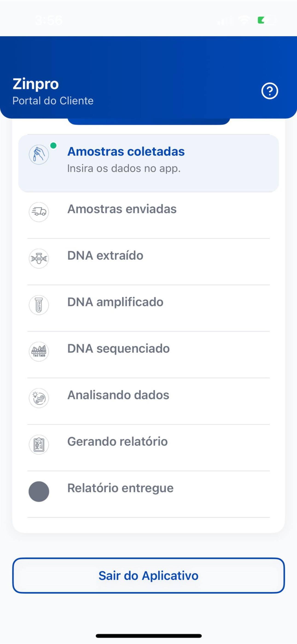Image resolution: width=297 pixels, height=644 pixels.
Task: Tap the green status dot indicator
Action: click(53, 146)
